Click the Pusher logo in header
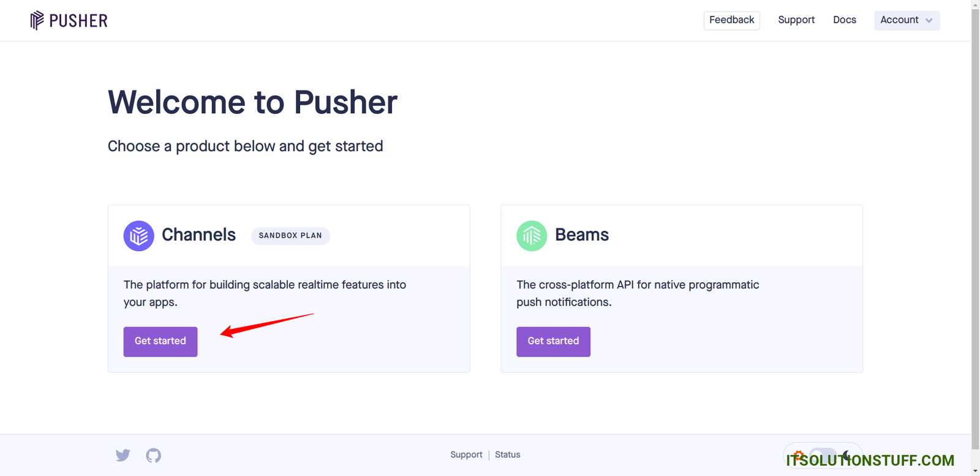The height and width of the screenshot is (476, 980). click(69, 21)
